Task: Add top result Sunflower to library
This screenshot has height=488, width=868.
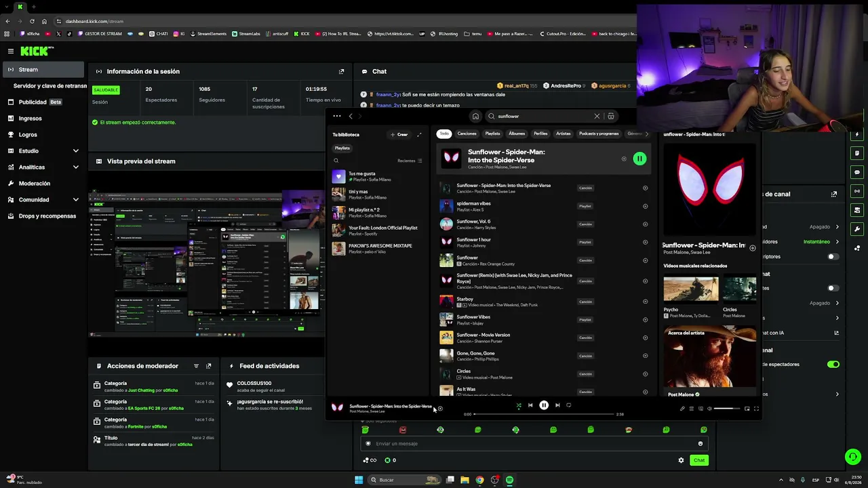Action: tap(624, 159)
